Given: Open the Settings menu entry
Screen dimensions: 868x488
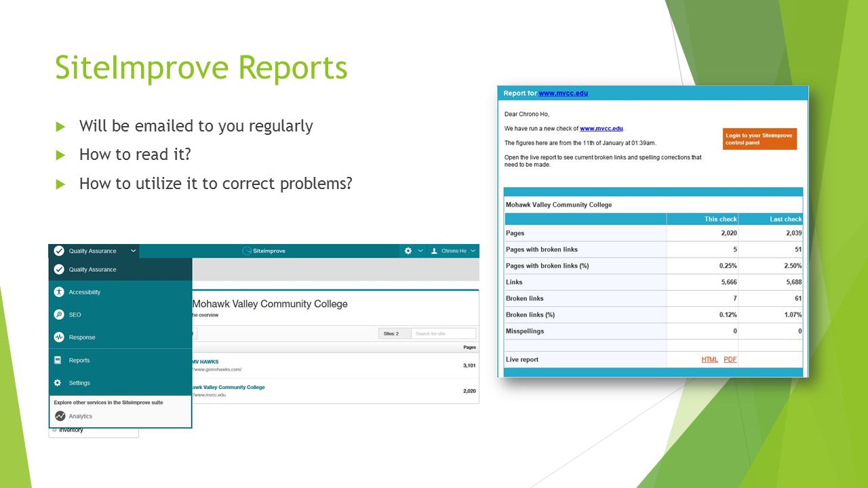Looking at the screenshot, I should point(121,383).
